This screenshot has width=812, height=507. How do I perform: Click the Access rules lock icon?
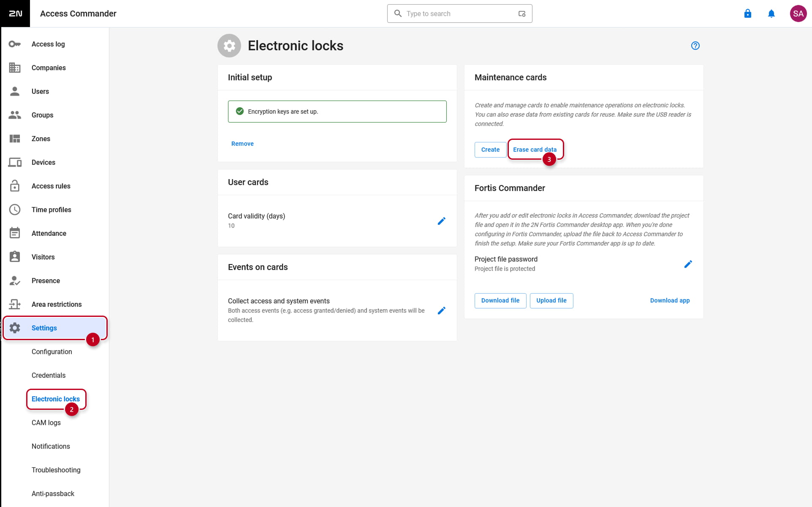pyautogui.click(x=15, y=186)
